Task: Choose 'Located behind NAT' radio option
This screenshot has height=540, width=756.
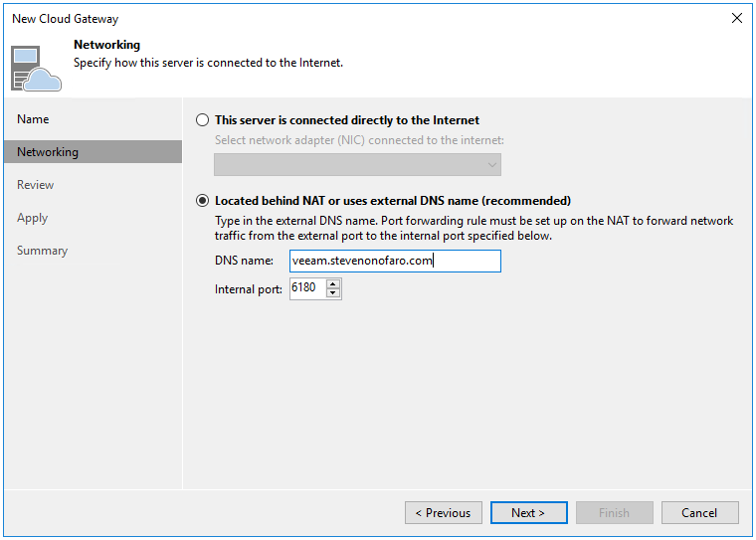Action: [x=203, y=201]
